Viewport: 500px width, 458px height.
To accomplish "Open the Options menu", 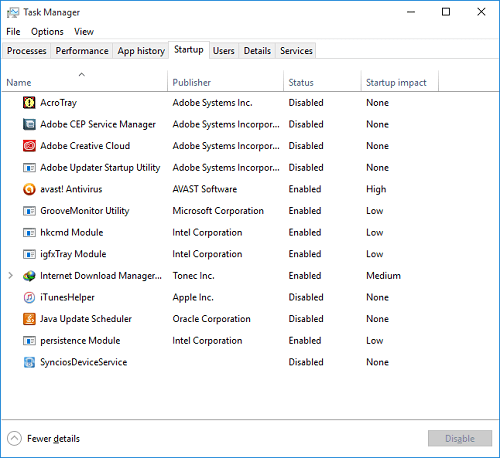I will pyautogui.click(x=47, y=32).
